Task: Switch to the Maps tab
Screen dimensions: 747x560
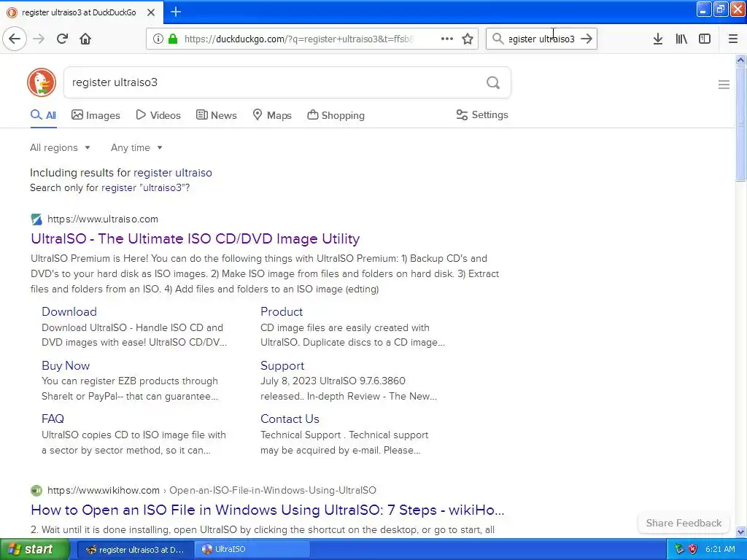Action: click(x=272, y=115)
